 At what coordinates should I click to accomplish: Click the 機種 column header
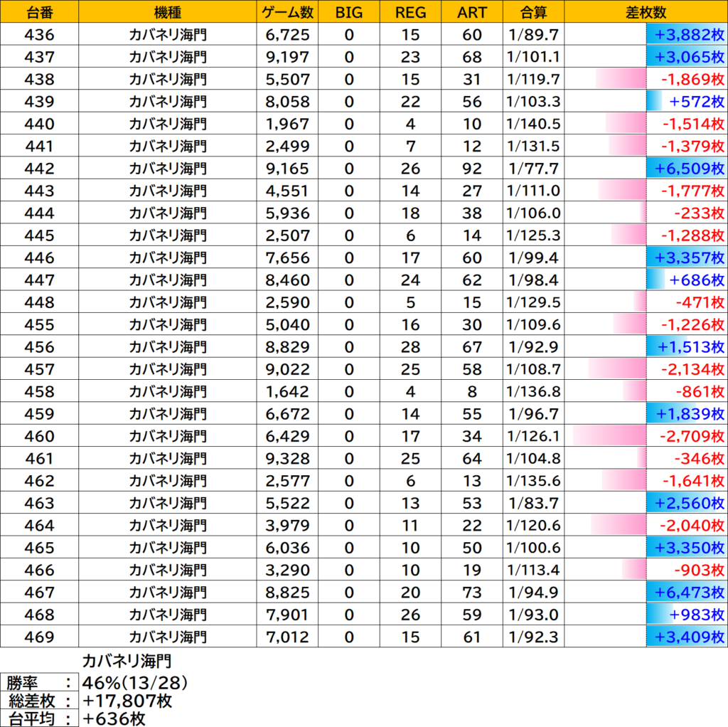pyautogui.click(x=168, y=11)
